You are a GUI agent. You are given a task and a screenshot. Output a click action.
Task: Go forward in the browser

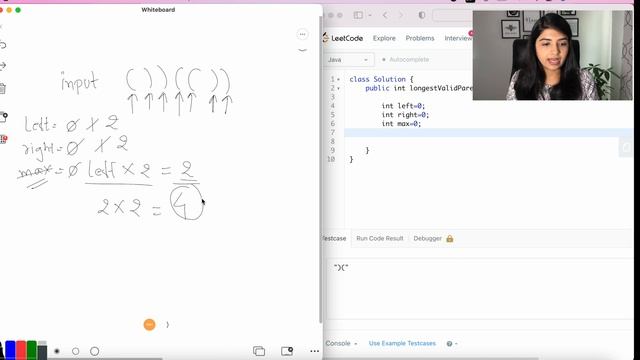coord(401,15)
